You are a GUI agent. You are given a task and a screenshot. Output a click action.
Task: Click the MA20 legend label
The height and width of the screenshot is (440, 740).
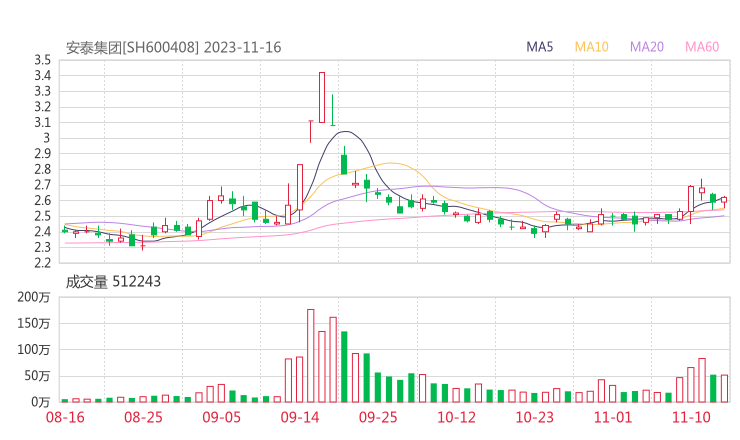pos(647,47)
